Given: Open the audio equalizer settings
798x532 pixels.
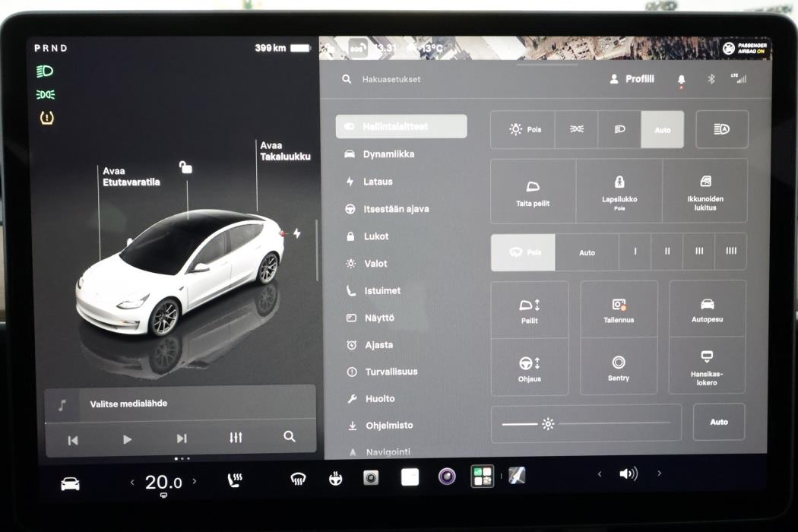Looking at the screenshot, I should pos(236,437).
